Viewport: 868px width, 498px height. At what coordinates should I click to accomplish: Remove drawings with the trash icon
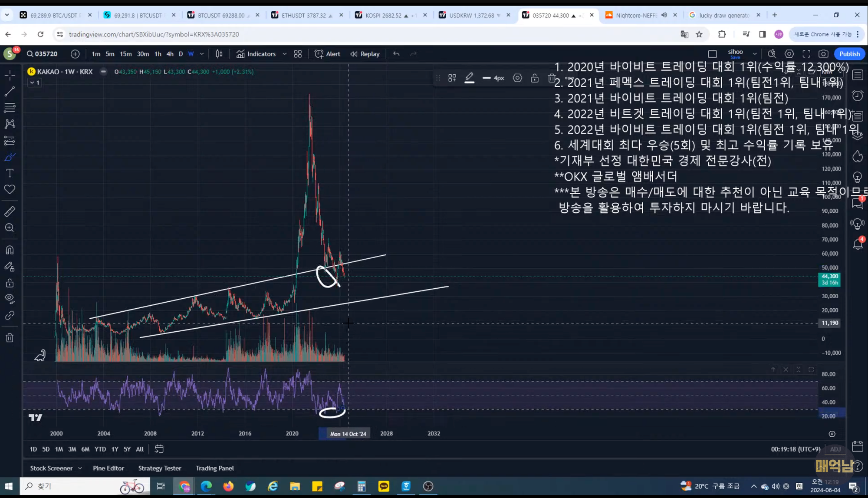point(10,338)
